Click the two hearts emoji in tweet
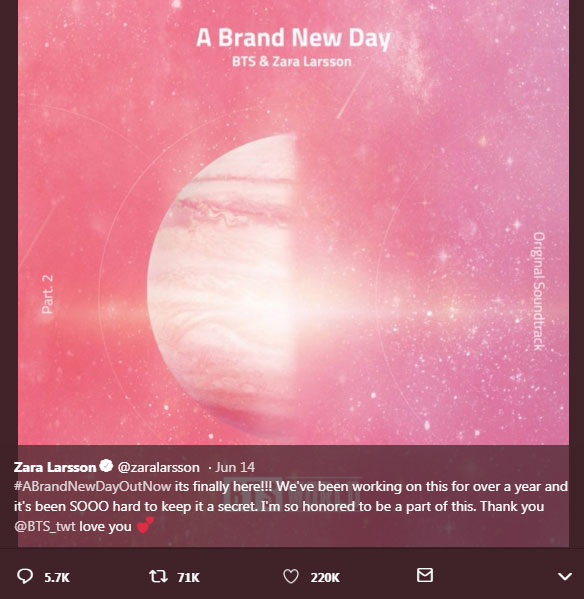 pos(145,525)
